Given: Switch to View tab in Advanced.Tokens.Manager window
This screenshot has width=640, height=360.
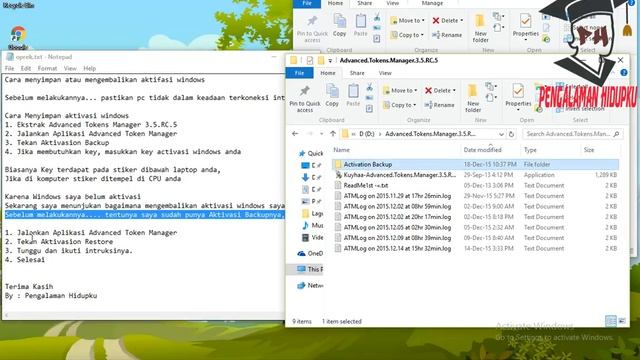Looking at the screenshot, I should pos(385,73).
